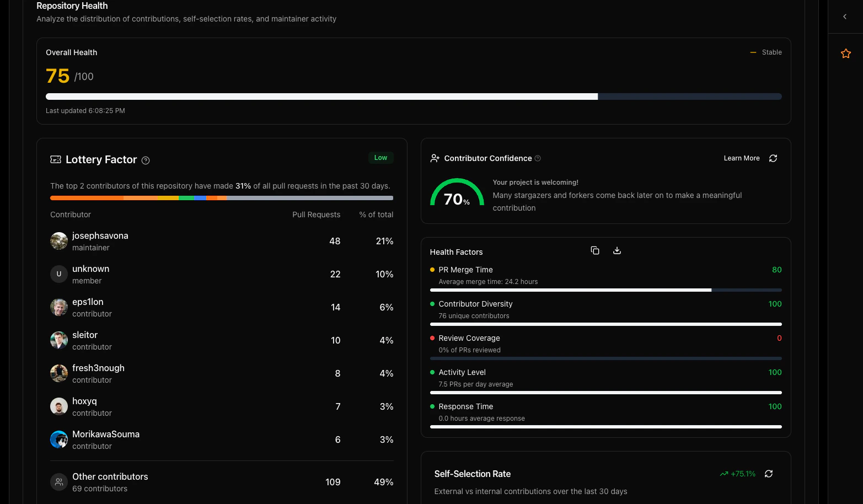This screenshot has width=863, height=504.
Task: Download the Health Factors data
Action: tap(617, 250)
